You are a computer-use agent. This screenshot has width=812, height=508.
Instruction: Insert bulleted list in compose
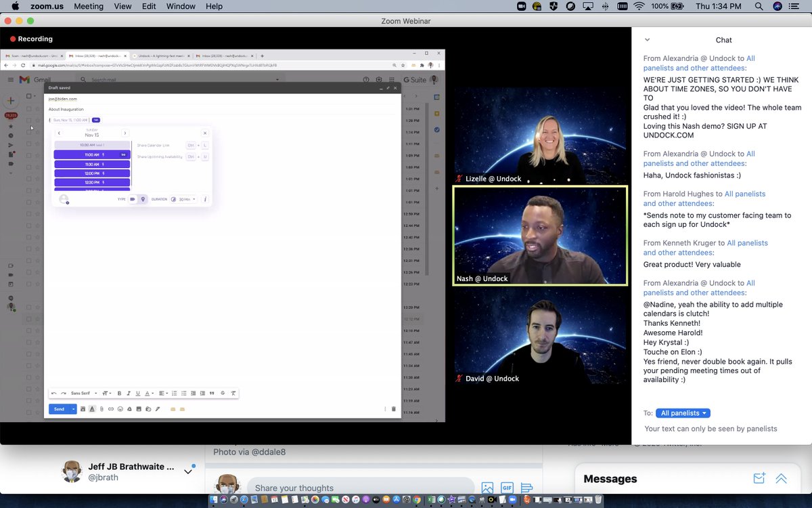(183, 394)
